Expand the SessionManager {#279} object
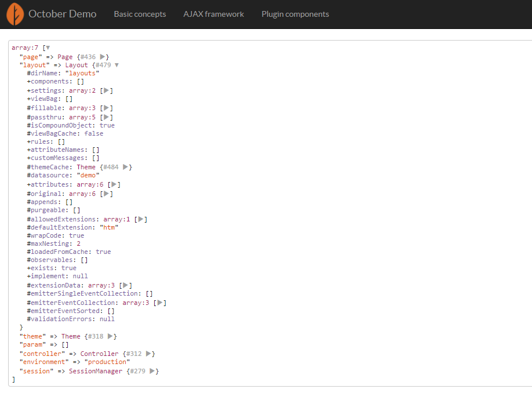 152,371
